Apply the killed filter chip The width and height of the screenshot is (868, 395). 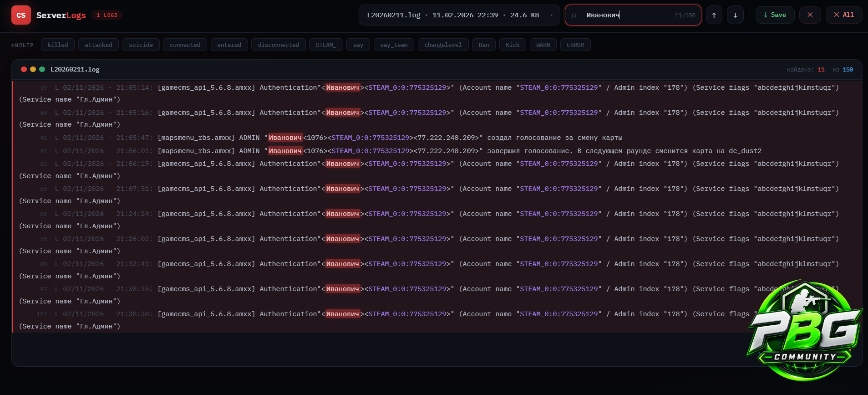pyautogui.click(x=58, y=45)
